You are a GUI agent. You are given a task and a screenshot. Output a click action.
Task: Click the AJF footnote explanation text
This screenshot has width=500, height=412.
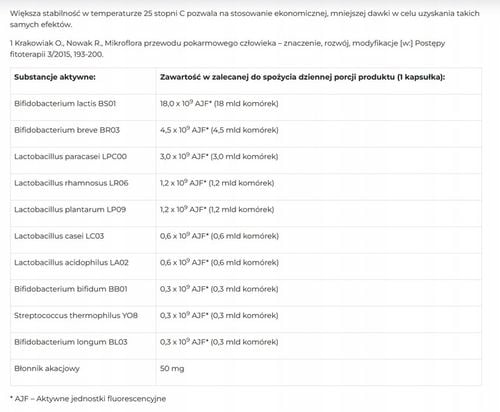pos(88,399)
